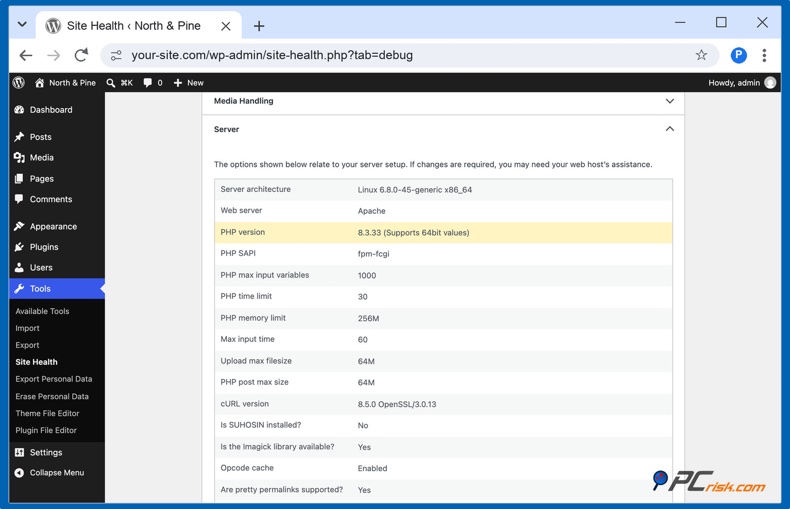Click the WordPress logo in admin bar
This screenshot has width=790, height=509.
19,83
